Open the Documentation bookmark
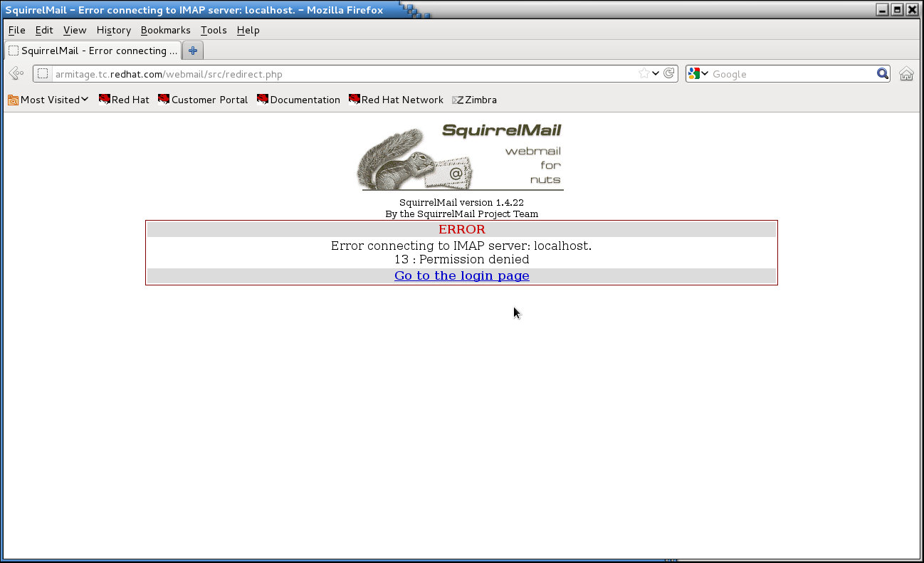 [x=298, y=100]
